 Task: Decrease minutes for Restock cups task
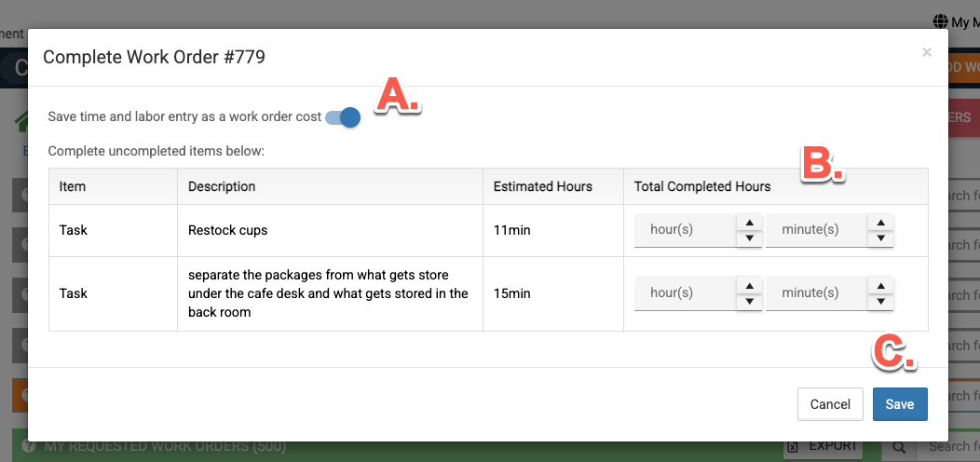tap(880, 238)
